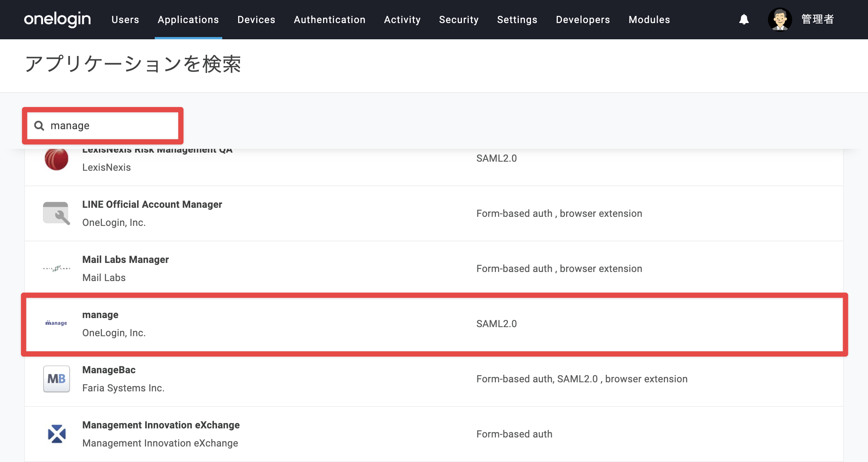
Task: Click the Mail Labs logo icon
Action: tap(56, 269)
